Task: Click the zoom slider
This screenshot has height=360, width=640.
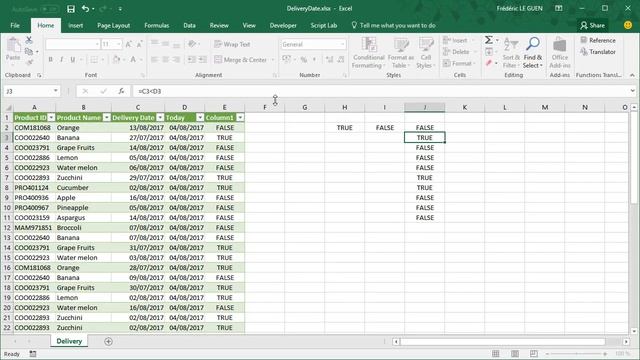Action: tap(576, 353)
